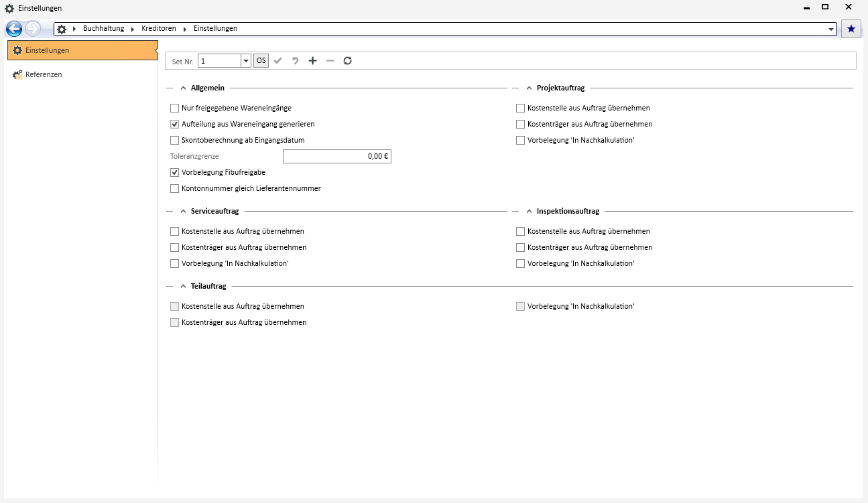The width and height of the screenshot is (868, 503).
Task: Expand arrow between Kreditoren and Einstellungen
Action: [185, 29]
